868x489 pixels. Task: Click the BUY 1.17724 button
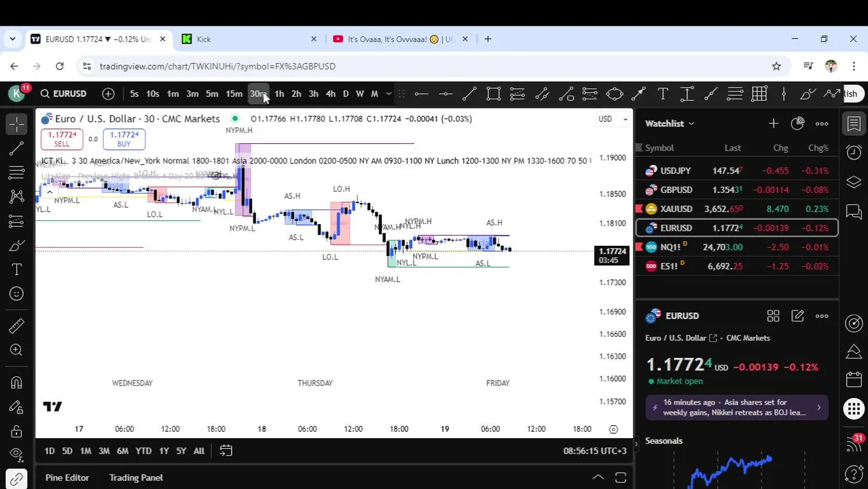coord(124,139)
